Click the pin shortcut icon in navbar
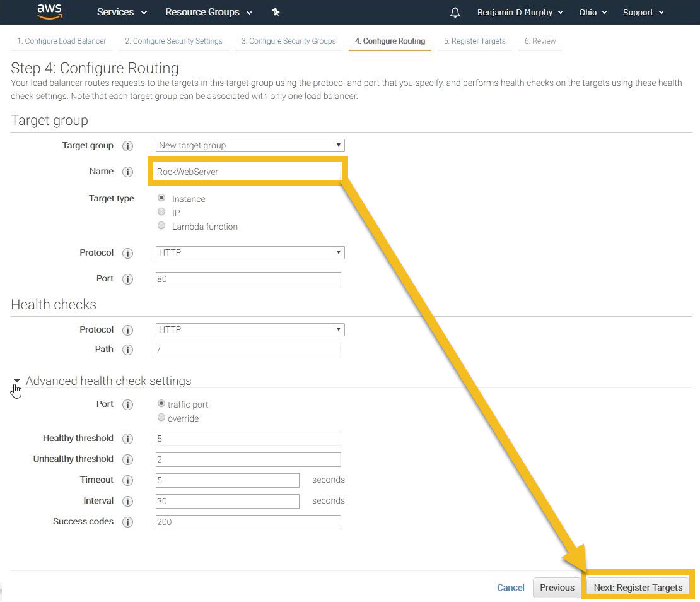The width and height of the screenshot is (700, 602). [x=276, y=12]
